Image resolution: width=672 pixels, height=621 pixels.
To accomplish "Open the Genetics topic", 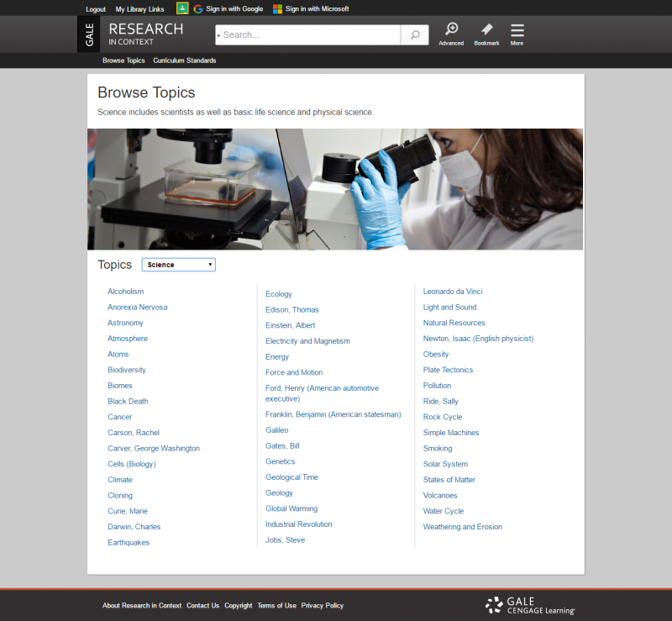I will coord(281,461).
